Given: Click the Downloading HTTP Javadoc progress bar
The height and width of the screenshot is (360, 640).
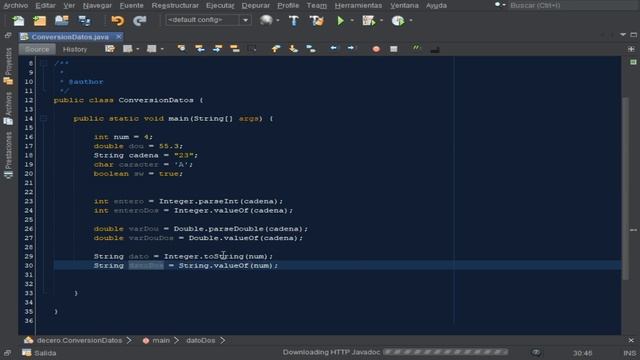Looking at the screenshot, I should (445, 352).
